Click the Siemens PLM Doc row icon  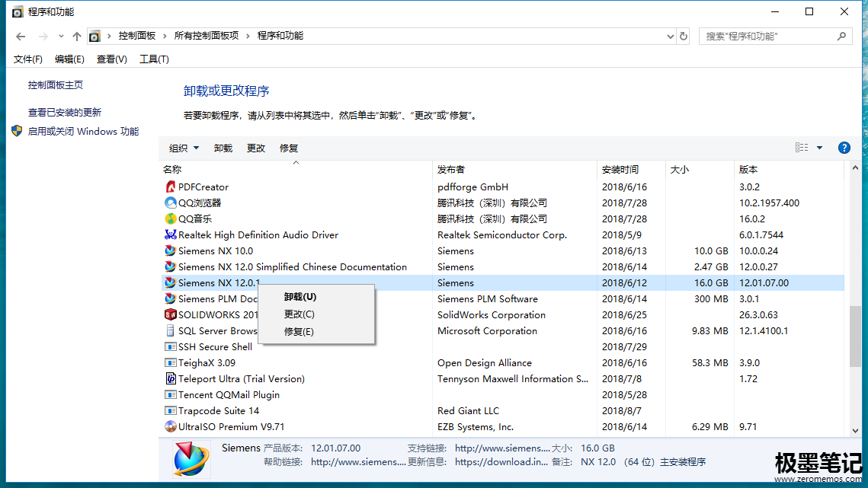tap(171, 298)
